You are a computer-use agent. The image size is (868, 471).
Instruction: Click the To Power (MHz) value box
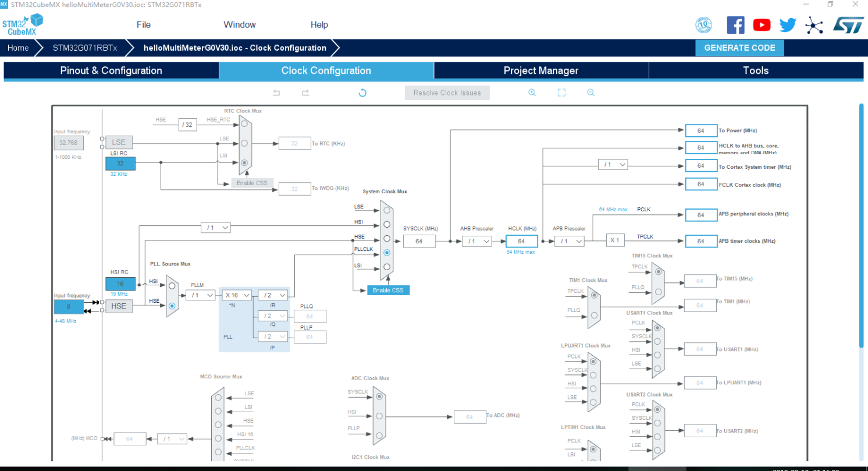click(700, 130)
